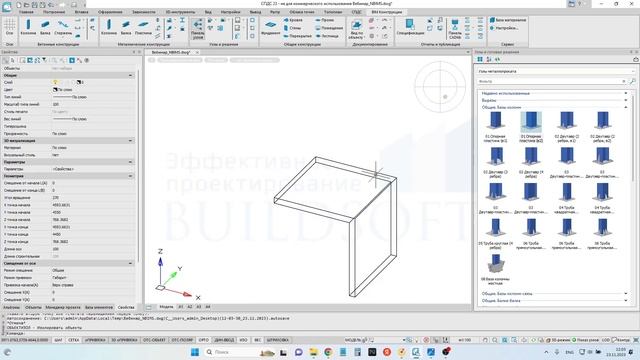
Task: Open the Спецификация tool
Action: 410,27
